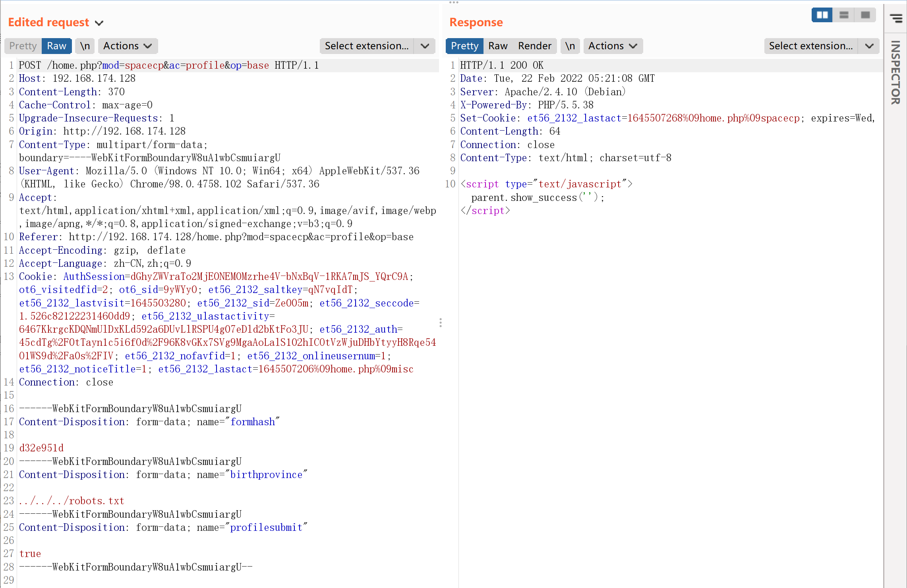
Task: Expand the Edited request dropdown chevron
Action: tap(99, 23)
